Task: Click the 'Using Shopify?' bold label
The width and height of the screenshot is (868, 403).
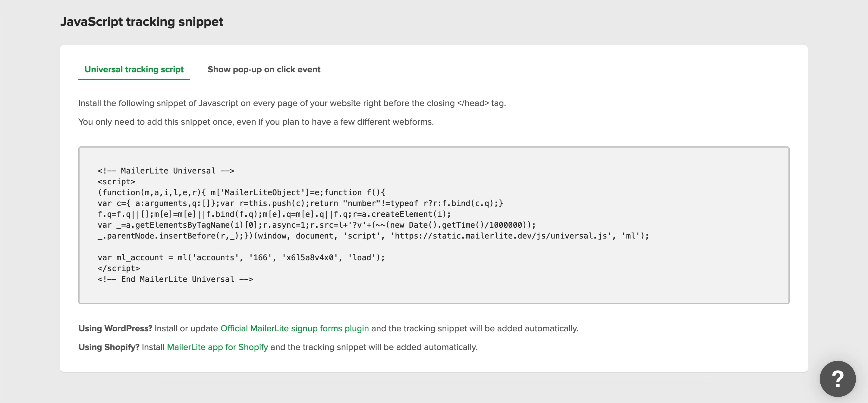Action: click(x=109, y=347)
